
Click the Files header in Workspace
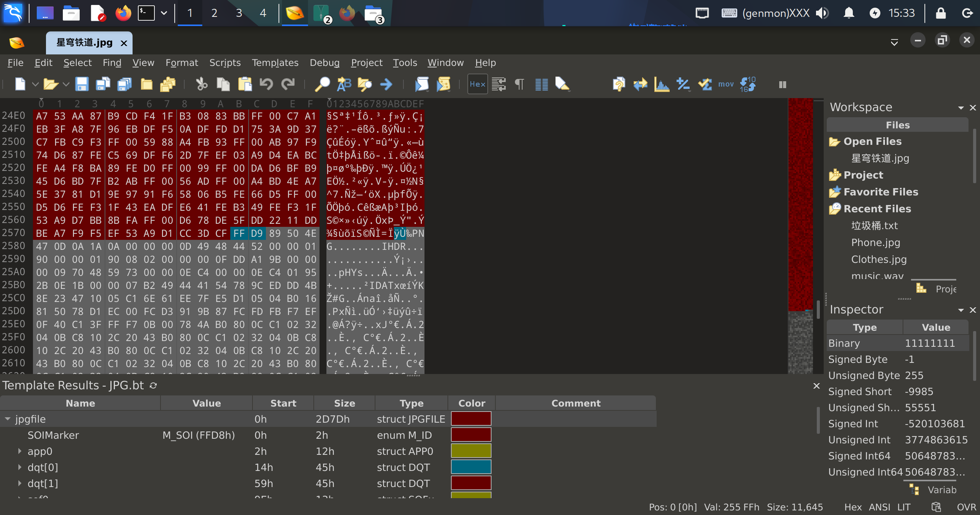point(897,125)
